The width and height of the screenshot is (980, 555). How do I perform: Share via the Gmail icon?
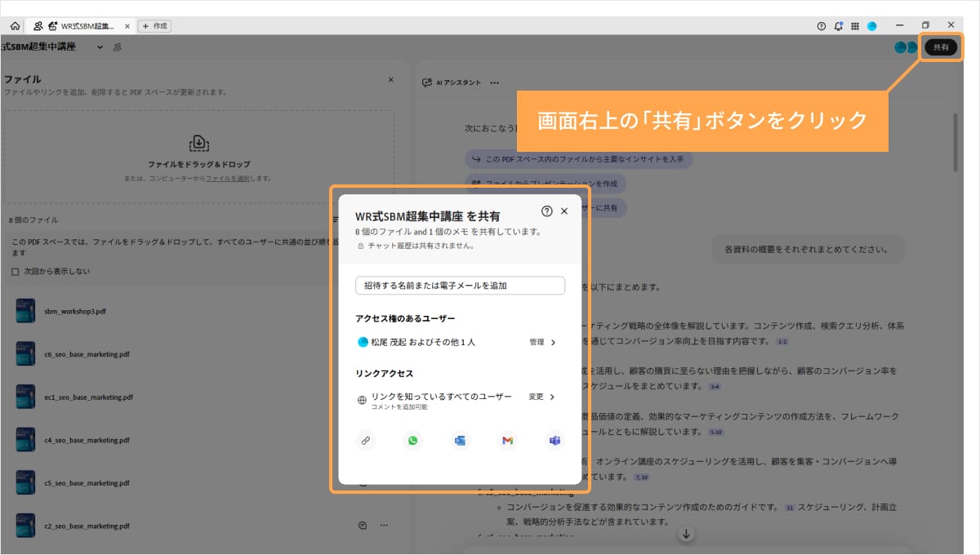pos(507,441)
